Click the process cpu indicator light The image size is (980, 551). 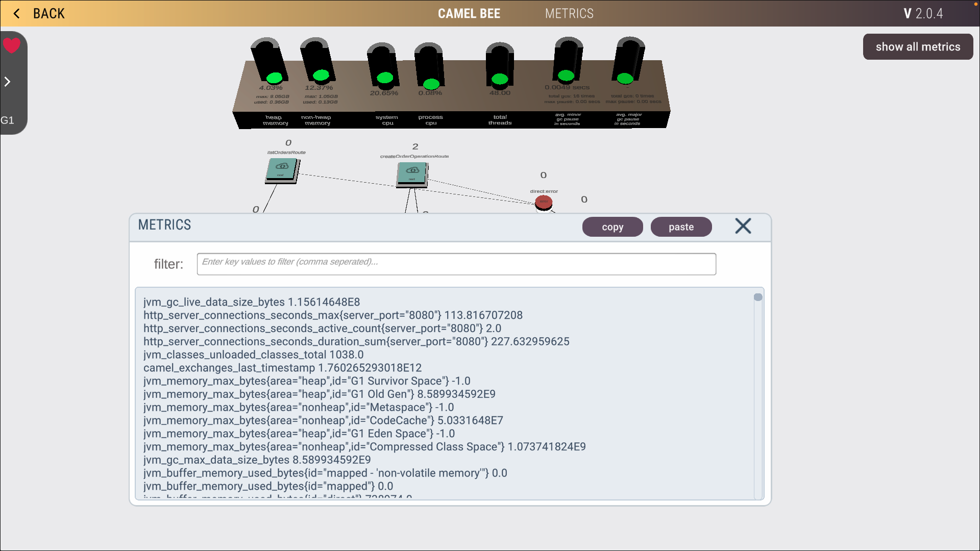431,83
